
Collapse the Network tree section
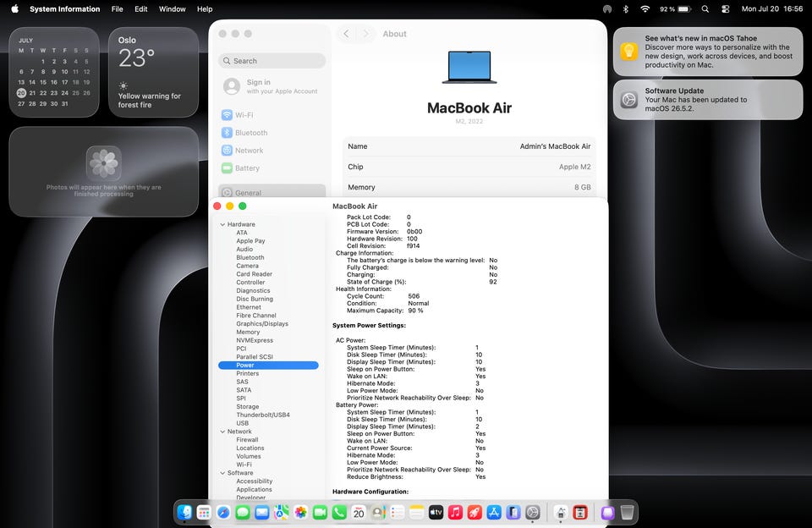point(222,432)
